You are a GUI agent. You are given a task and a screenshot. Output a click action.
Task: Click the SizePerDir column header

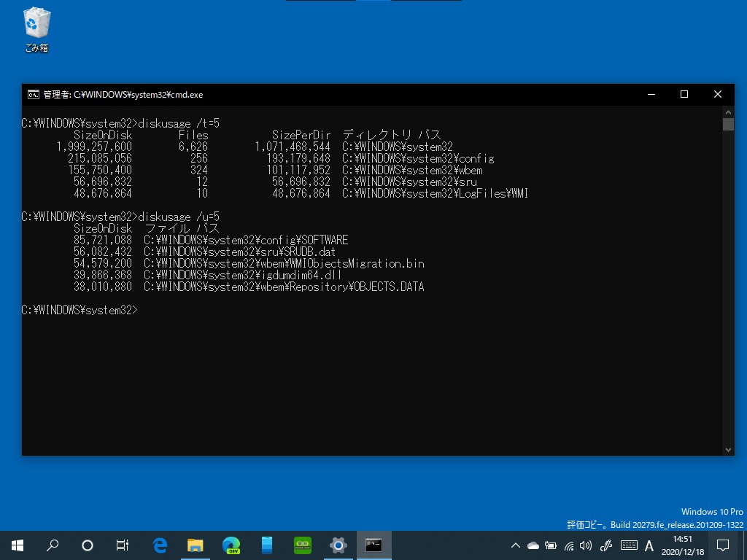301,135
